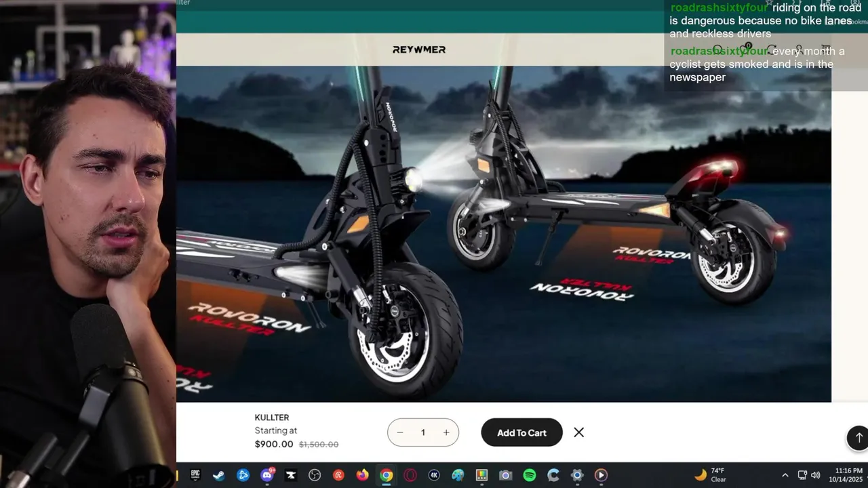Open the 74°F Clear weather widget
The image size is (868, 488).
tap(710, 475)
